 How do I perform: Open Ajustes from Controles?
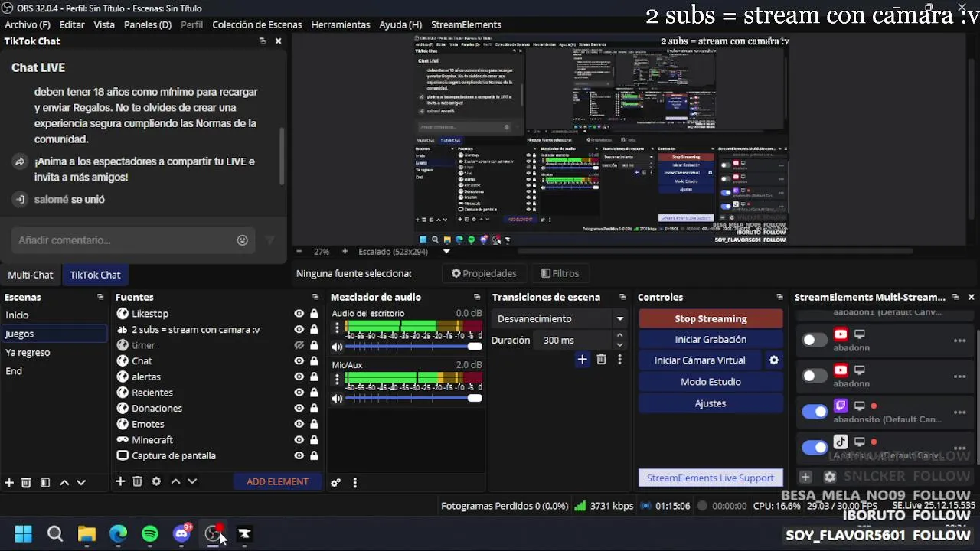tap(710, 403)
